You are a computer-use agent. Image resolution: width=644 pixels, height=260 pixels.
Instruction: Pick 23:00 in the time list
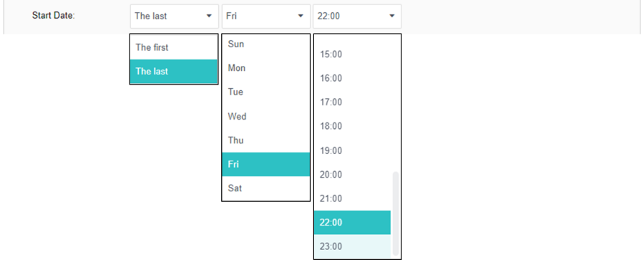click(352, 247)
